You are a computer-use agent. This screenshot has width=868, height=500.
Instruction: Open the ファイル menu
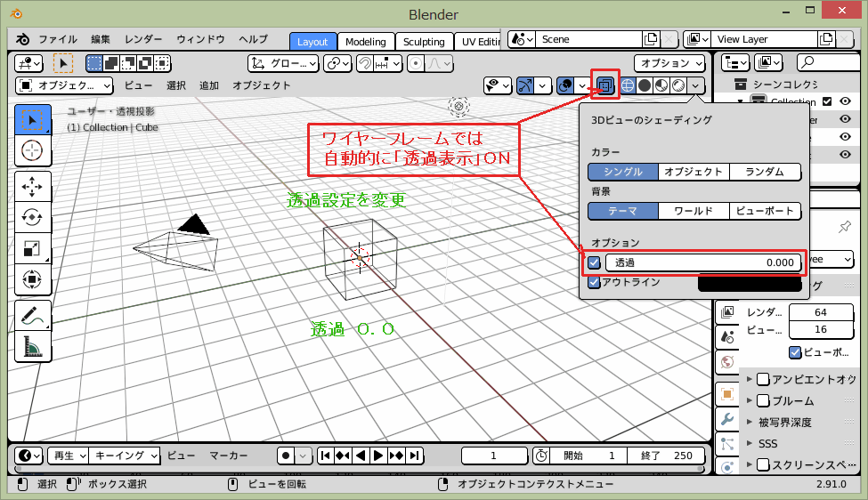click(x=58, y=39)
